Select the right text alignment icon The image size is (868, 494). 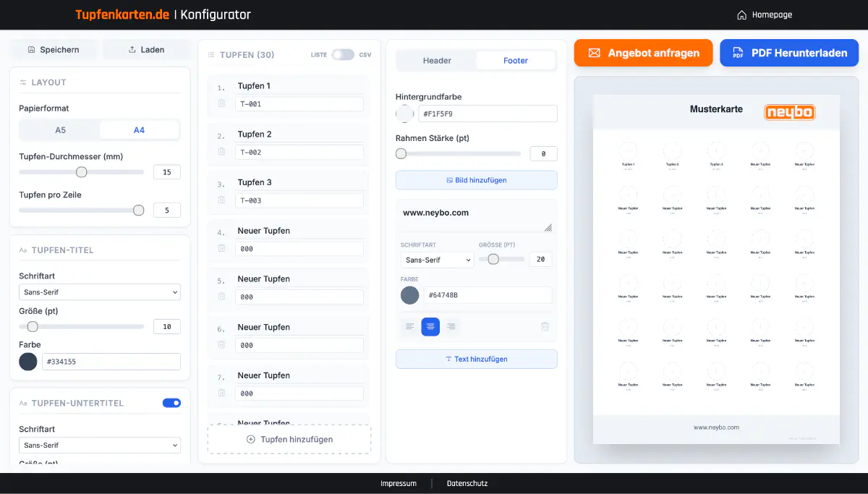tap(451, 326)
